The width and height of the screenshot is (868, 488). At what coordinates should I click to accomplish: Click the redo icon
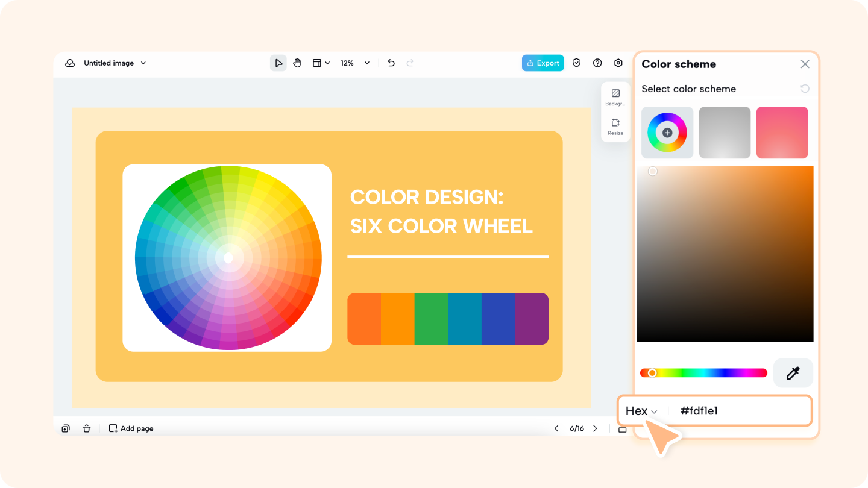410,63
